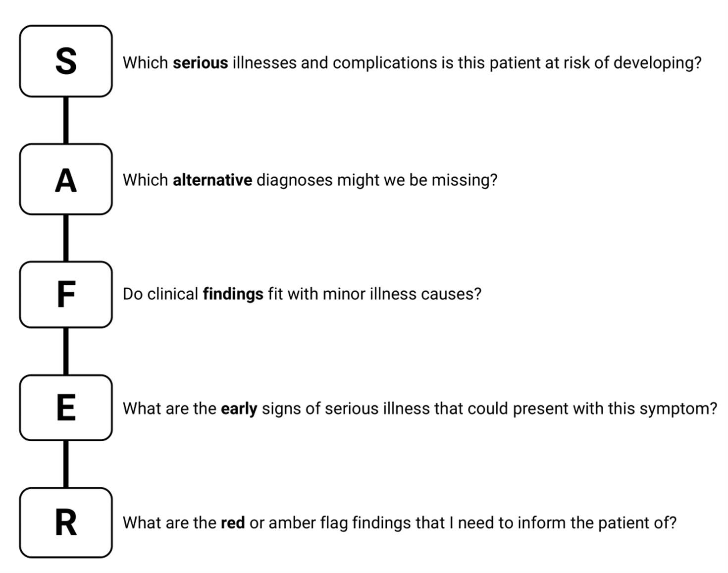Click the phrase "minor illness causes?"
The height and width of the screenshot is (573, 728).
coord(402,294)
